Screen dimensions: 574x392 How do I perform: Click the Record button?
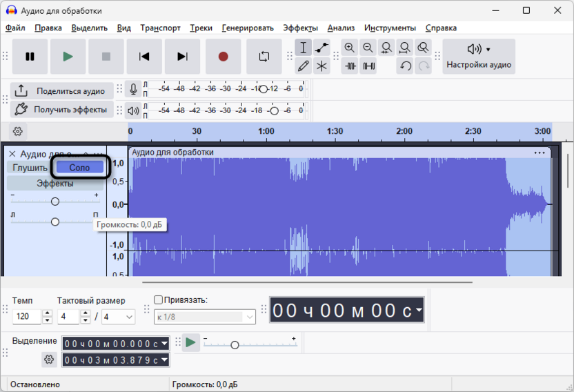(223, 57)
